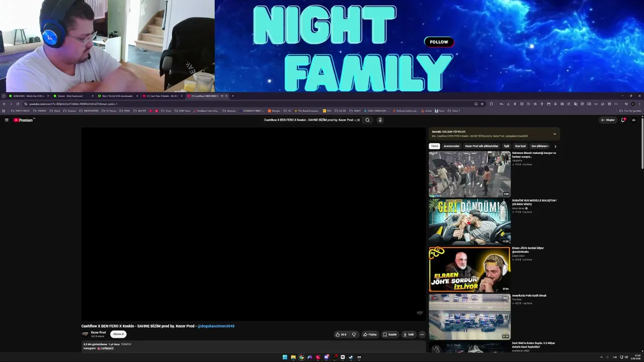Switch to the Stream - Kick Dashboard tab
644x362 pixels.
tap(74, 96)
